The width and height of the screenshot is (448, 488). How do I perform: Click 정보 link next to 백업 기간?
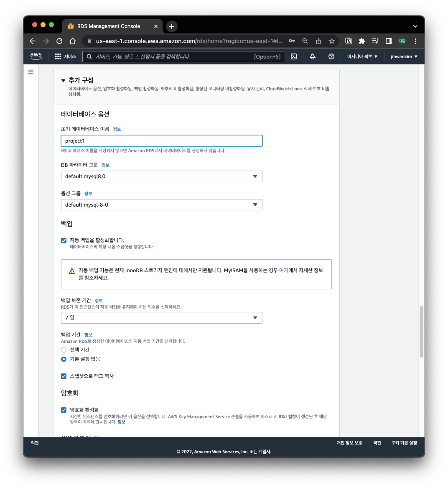coord(88,335)
